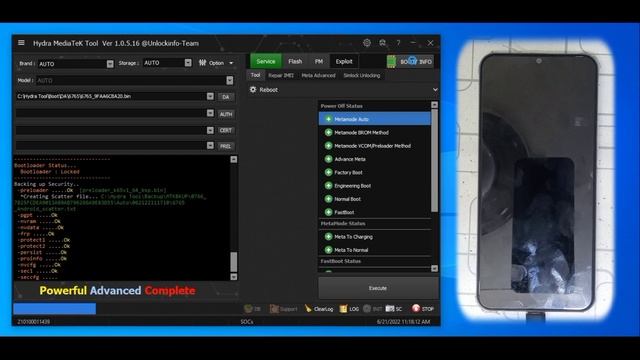
Task: Open the AUTH file dropdown
Action: (x=210, y=113)
